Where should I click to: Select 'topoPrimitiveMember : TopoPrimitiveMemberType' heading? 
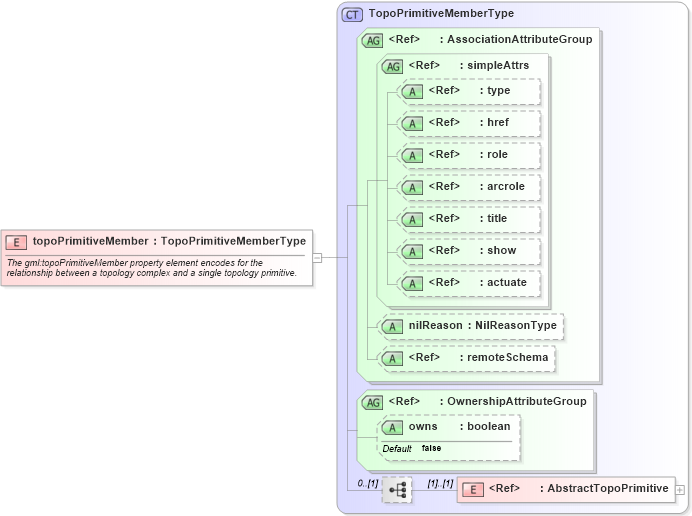coord(169,241)
